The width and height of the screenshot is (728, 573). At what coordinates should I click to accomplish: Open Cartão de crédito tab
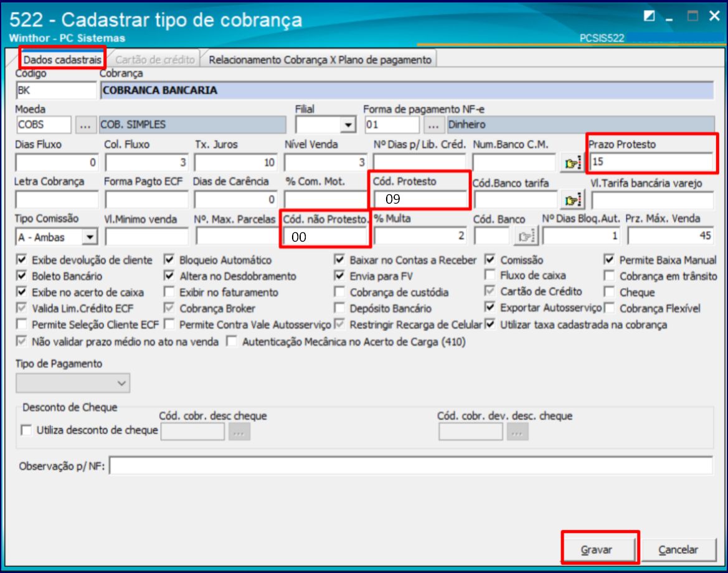click(x=155, y=59)
